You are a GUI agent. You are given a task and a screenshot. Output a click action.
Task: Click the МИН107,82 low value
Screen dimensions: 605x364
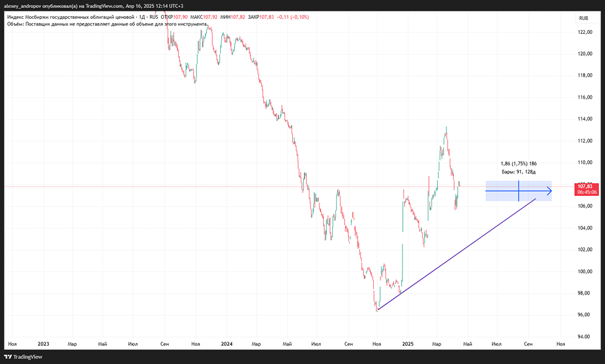coord(232,17)
